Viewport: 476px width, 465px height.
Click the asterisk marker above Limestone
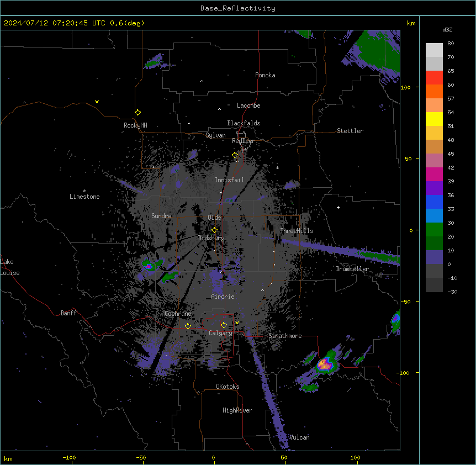(84, 191)
